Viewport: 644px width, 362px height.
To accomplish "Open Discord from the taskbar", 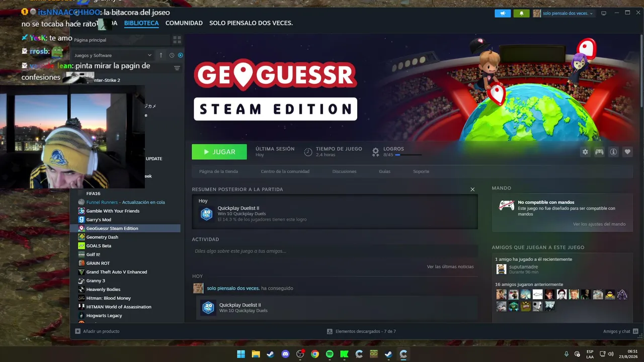I will point(285,354).
